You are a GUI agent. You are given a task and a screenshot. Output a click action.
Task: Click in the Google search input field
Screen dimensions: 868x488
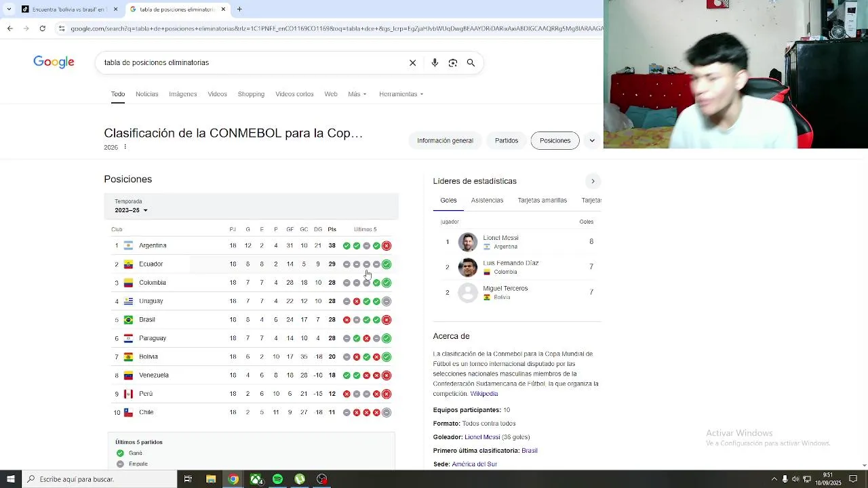tap(251, 62)
